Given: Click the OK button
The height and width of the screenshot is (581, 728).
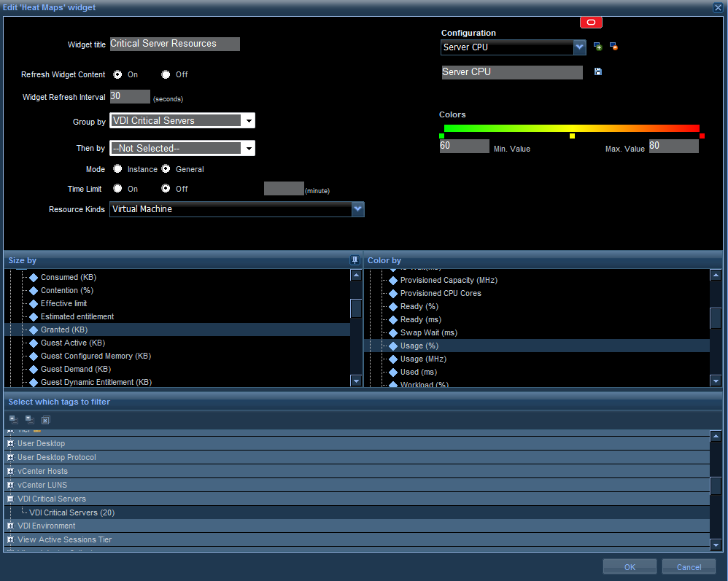Looking at the screenshot, I should click(x=630, y=567).
